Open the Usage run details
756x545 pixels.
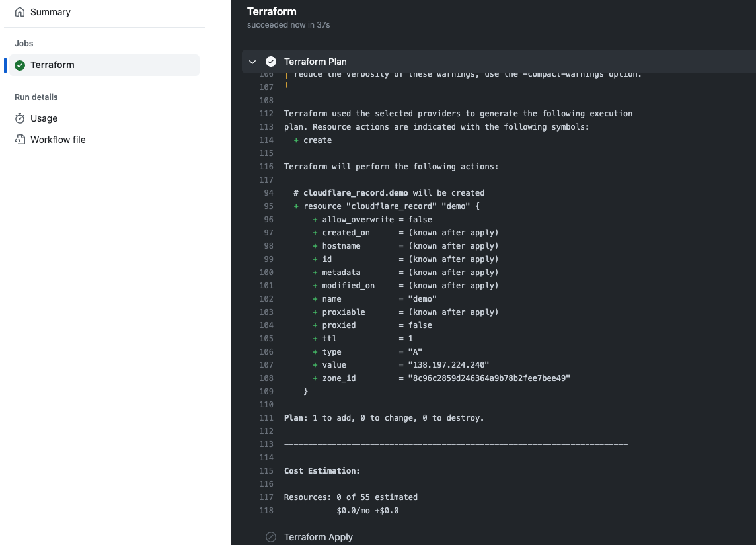coord(44,118)
